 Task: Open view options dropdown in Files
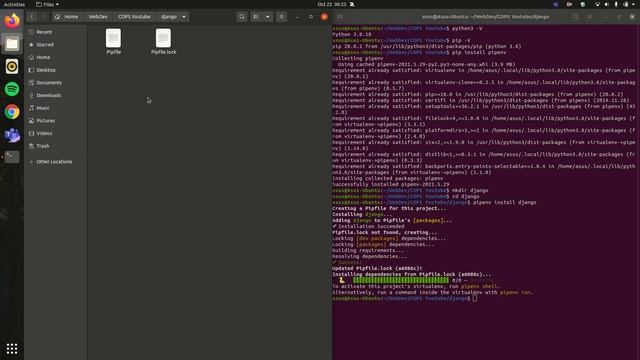(x=268, y=17)
